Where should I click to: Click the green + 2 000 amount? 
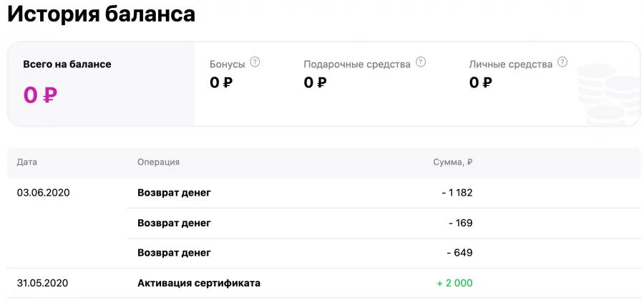[x=454, y=283]
